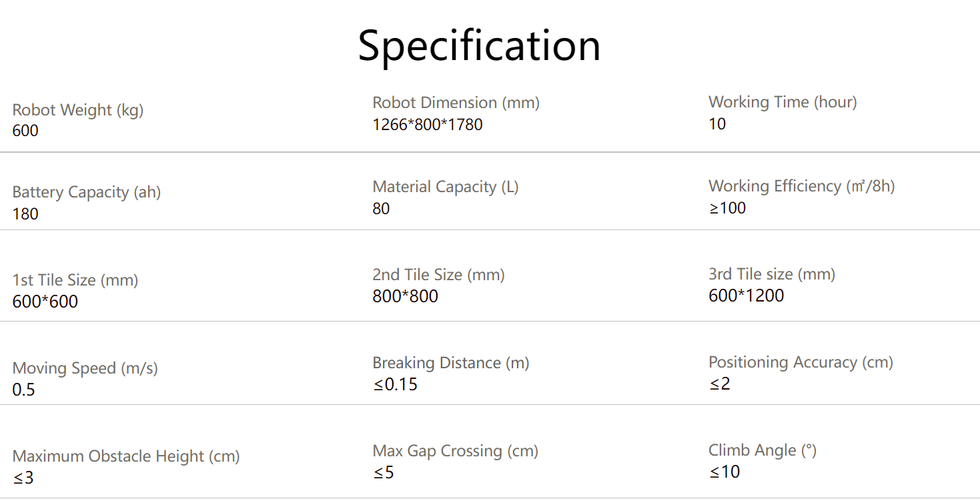
Task: Select the 3rd Tile size value 600*1200
Action: pyautogui.click(x=747, y=296)
